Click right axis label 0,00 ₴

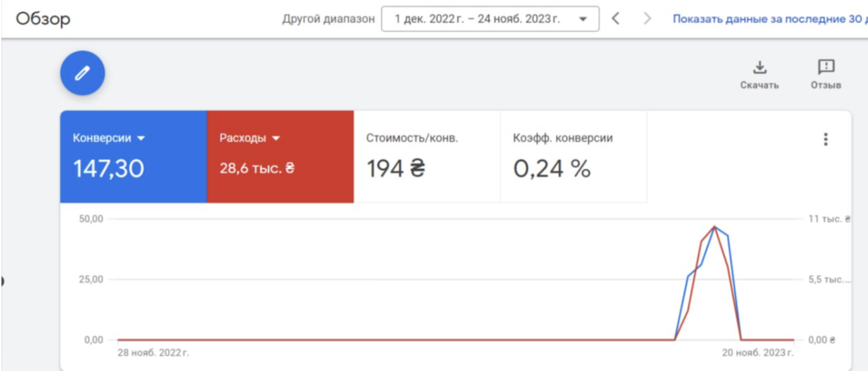coord(822,340)
